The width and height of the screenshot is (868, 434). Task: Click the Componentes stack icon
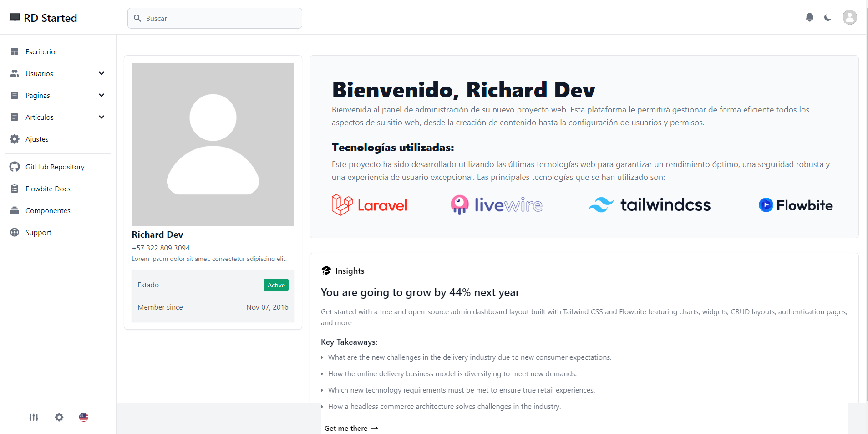click(x=15, y=210)
